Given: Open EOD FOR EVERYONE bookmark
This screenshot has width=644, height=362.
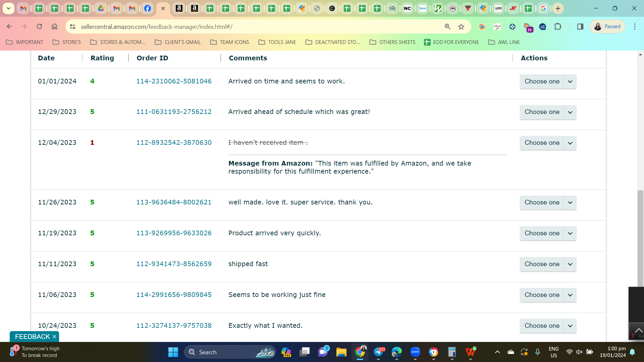Looking at the screenshot, I should [x=451, y=42].
